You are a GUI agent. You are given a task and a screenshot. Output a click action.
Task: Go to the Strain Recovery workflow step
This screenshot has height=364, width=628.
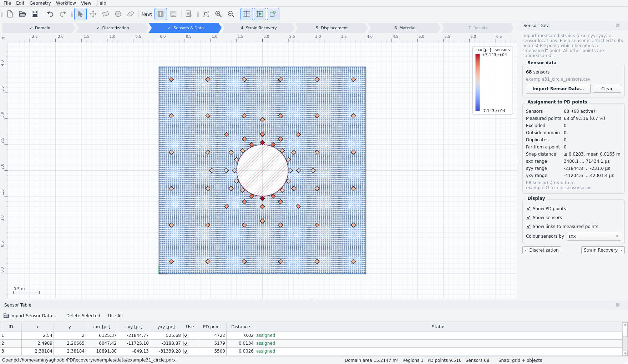(x=258, y=28)
